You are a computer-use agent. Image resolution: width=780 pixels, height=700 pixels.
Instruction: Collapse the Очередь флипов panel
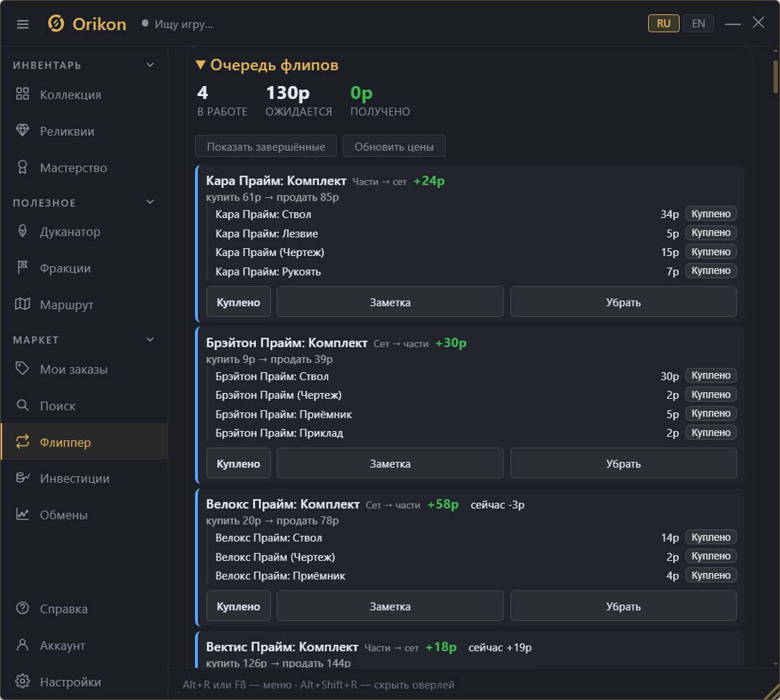200,65
